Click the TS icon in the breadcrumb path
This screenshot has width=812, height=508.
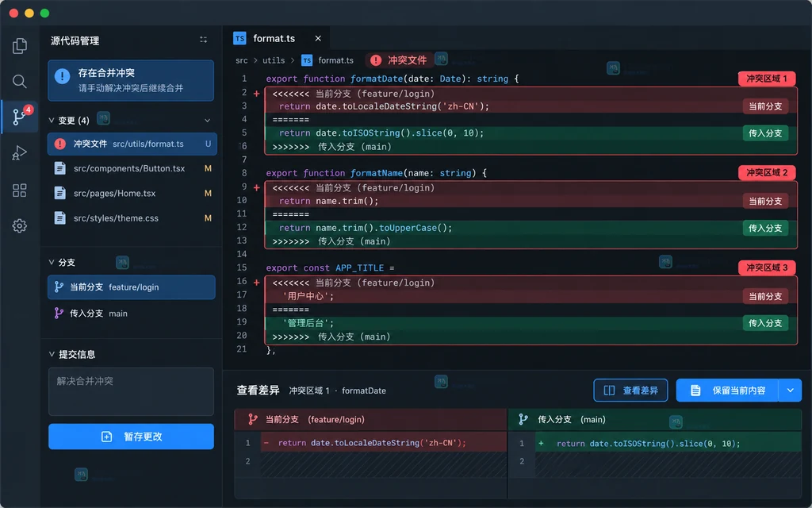307,60
